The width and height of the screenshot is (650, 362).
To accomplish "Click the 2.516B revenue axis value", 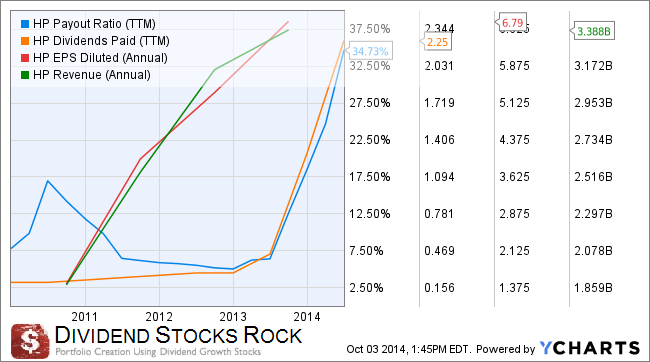I will (593, 177).
